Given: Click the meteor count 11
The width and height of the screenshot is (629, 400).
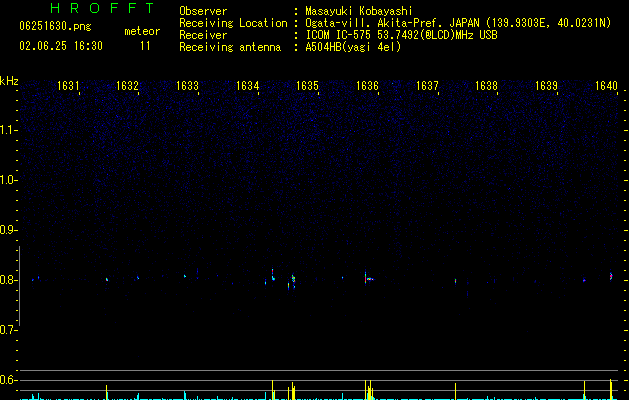Looking at the screenshot, I should click(x=145, y=46).
